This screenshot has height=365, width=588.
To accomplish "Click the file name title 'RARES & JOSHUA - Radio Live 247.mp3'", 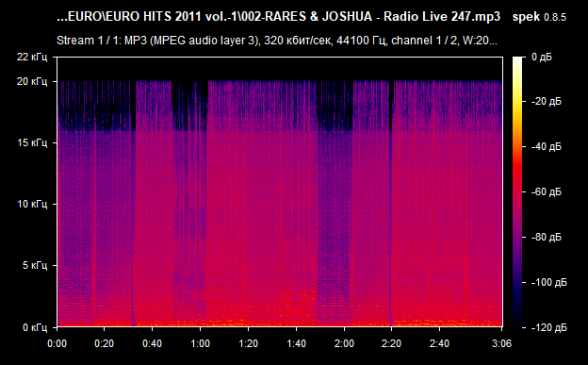I will tap(383, 17).
